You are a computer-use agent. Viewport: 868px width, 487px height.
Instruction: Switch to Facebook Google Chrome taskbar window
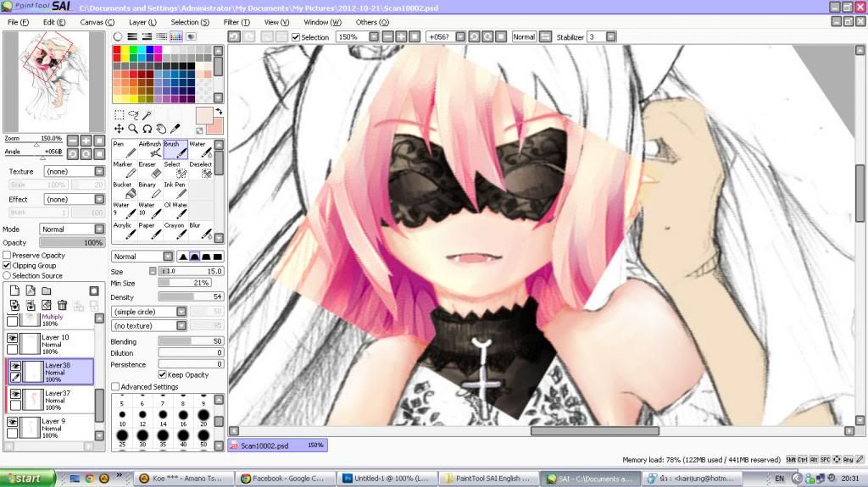pyautogui.click(x=285, y=479)
